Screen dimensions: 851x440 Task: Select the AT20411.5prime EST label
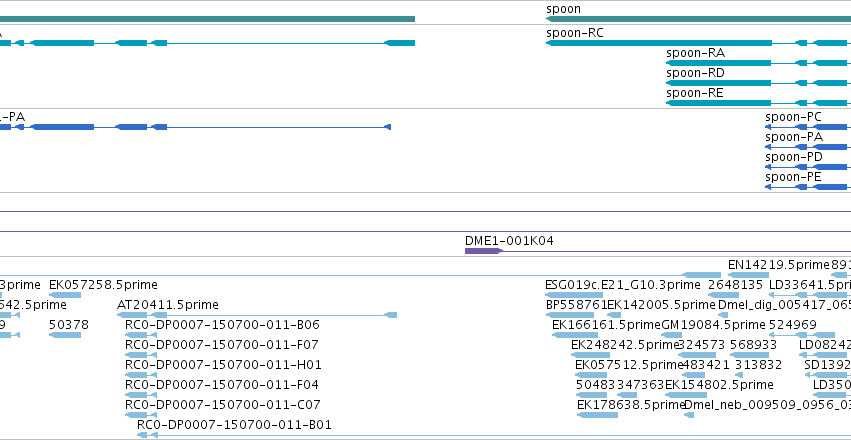pos(168,305)
